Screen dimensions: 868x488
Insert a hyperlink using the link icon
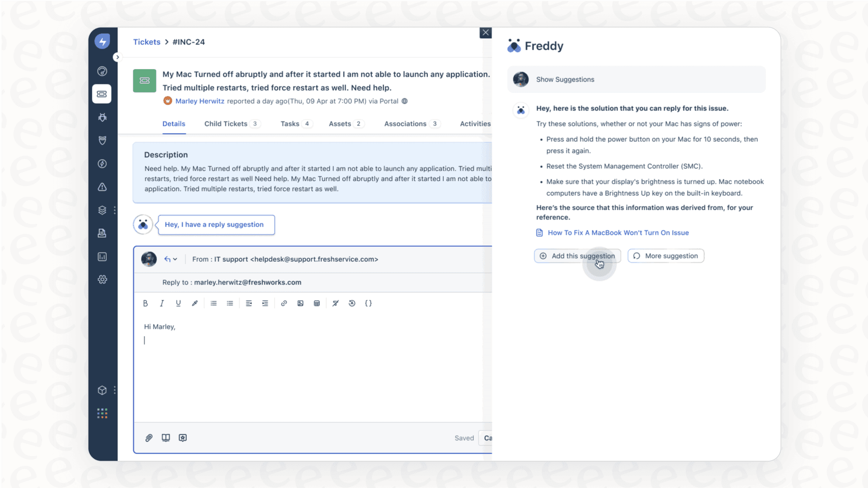tap(284, 303)
